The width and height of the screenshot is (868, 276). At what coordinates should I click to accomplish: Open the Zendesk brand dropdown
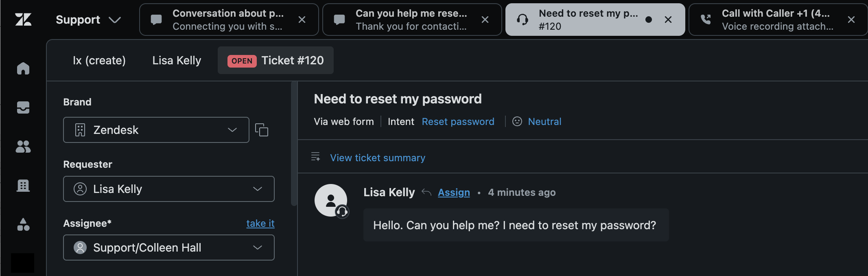[x=156, y=130]
